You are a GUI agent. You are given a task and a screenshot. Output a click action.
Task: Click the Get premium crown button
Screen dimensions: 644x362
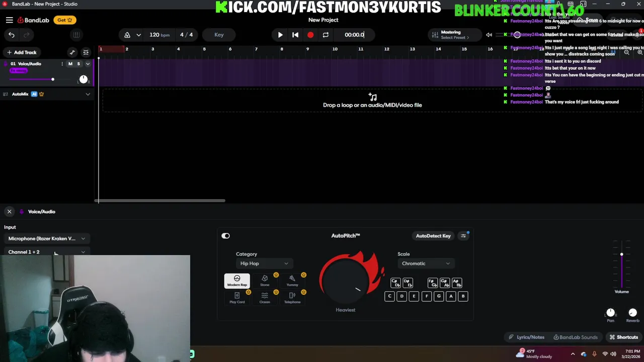(x=65, y=20)
